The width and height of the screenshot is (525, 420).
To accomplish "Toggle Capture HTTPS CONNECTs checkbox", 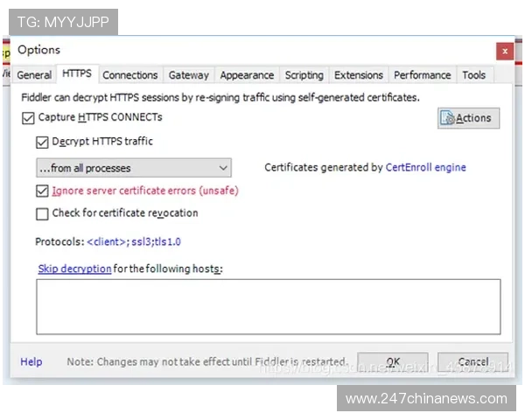I will 26,117.
